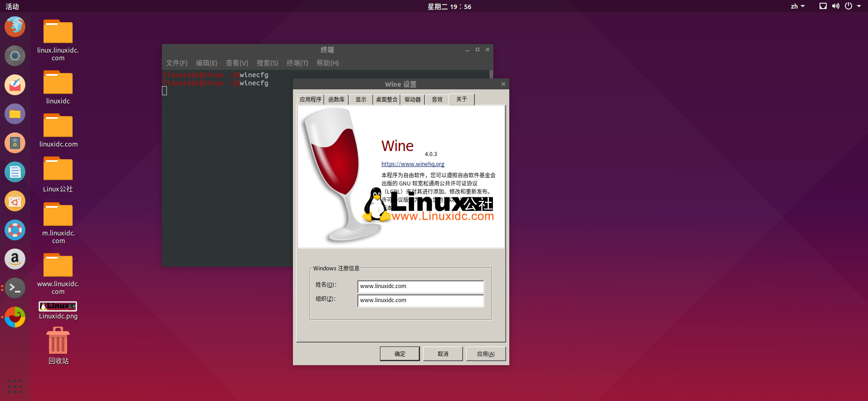This screenshot has width=868, height=401.
Task: Open the Terminal dock icon
Action: pos(15,288)
